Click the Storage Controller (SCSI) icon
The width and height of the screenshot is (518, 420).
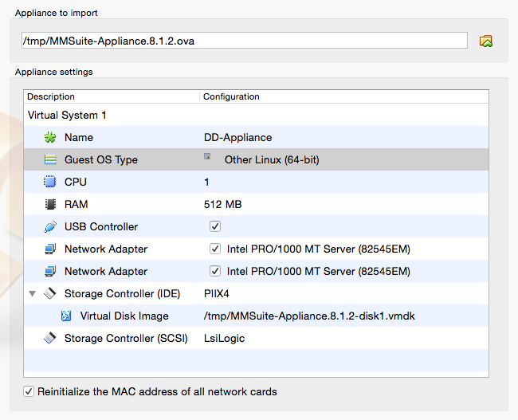(x=49, y=339)
